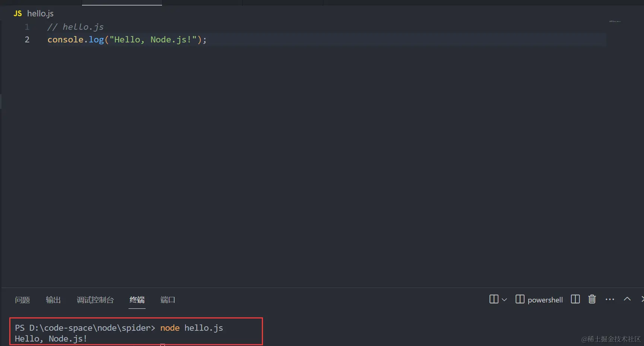Click the new terminal split icon

(x=494, y=299)
